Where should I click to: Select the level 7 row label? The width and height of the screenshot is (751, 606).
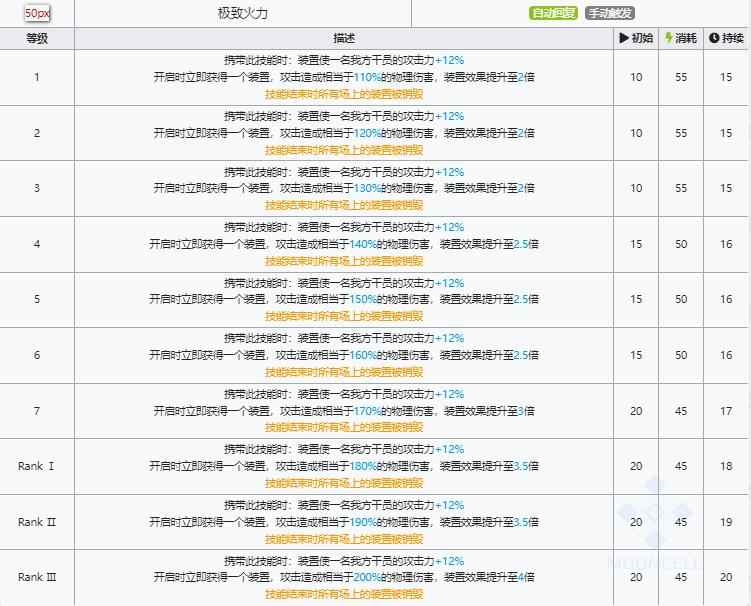[x=37, y=411]
